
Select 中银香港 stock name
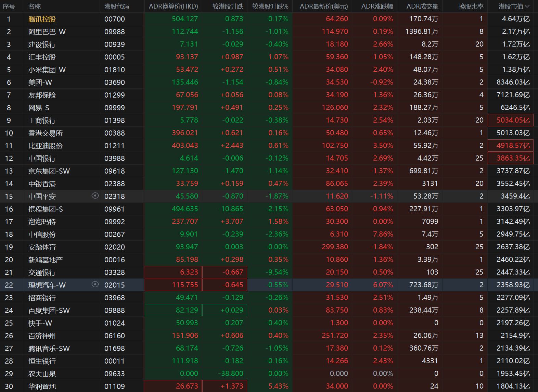[42, 184]
